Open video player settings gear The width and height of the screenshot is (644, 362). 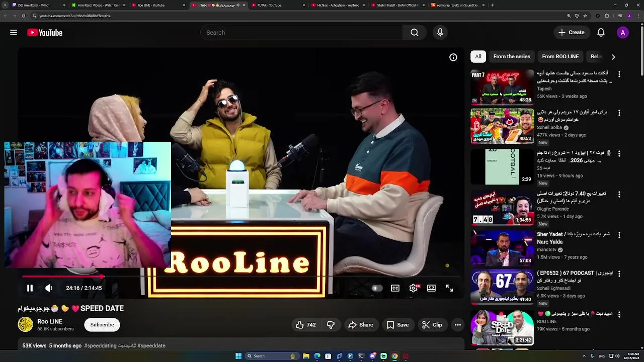coord(414,288)
